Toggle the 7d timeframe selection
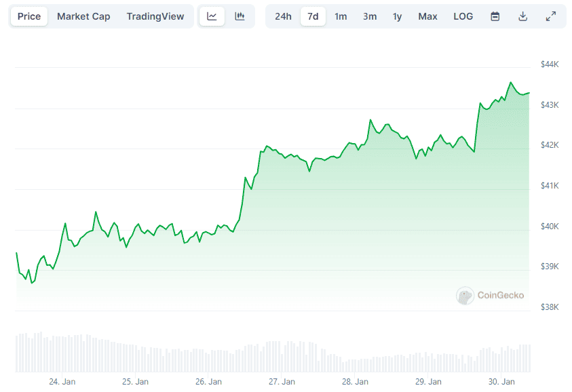Image resolution: width=572 pixels, height=392 pixels. [x=312, y=16]
